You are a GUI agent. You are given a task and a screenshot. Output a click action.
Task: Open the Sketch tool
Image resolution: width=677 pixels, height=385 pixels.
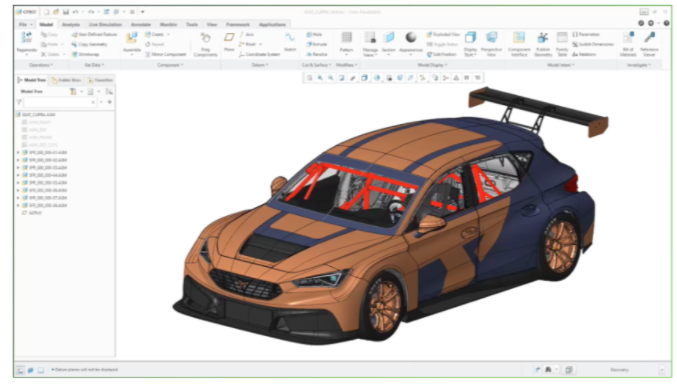290,38
